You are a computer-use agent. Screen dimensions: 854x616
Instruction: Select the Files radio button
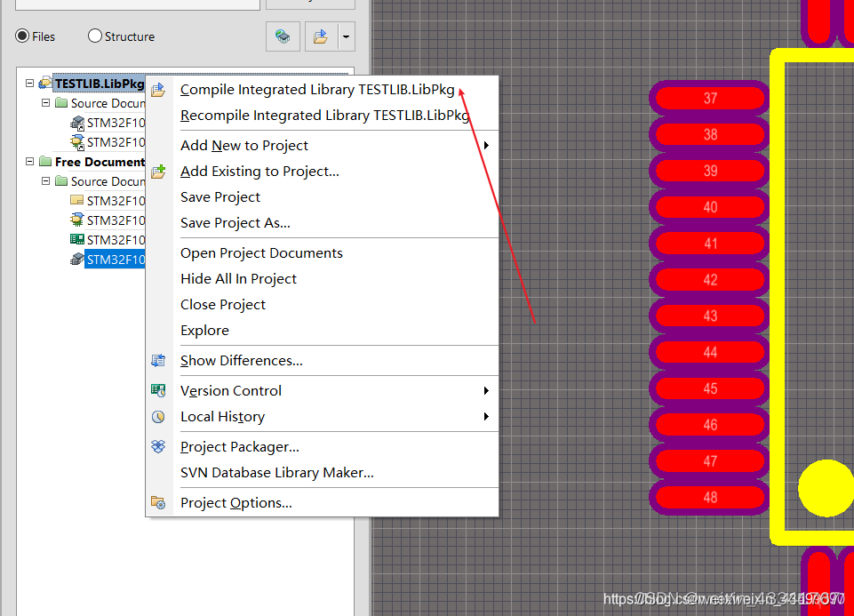(x=22, y=36)
